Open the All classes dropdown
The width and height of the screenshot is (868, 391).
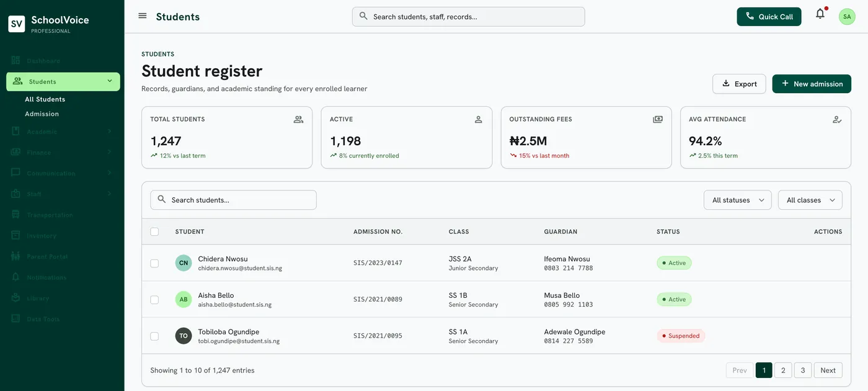coord(810,200)
